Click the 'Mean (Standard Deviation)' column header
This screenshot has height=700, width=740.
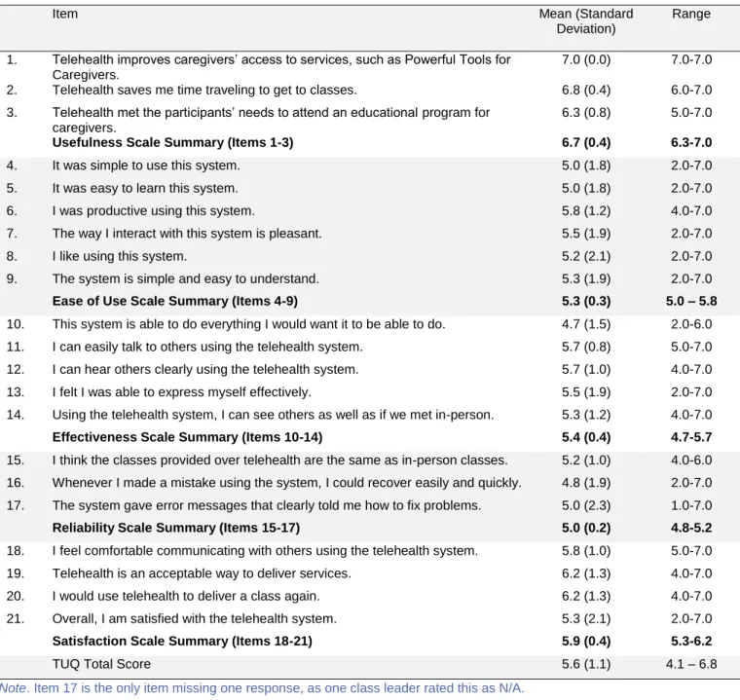586,21
